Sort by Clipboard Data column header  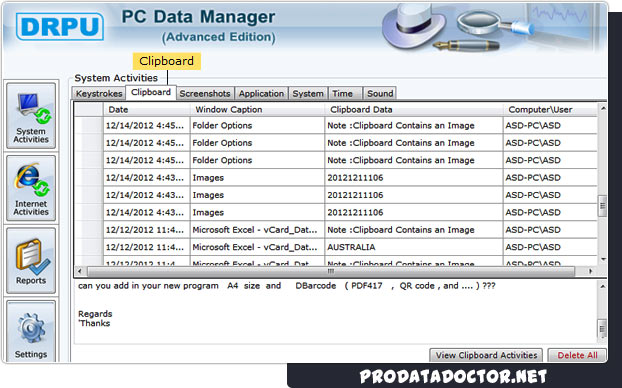point(414,109)
